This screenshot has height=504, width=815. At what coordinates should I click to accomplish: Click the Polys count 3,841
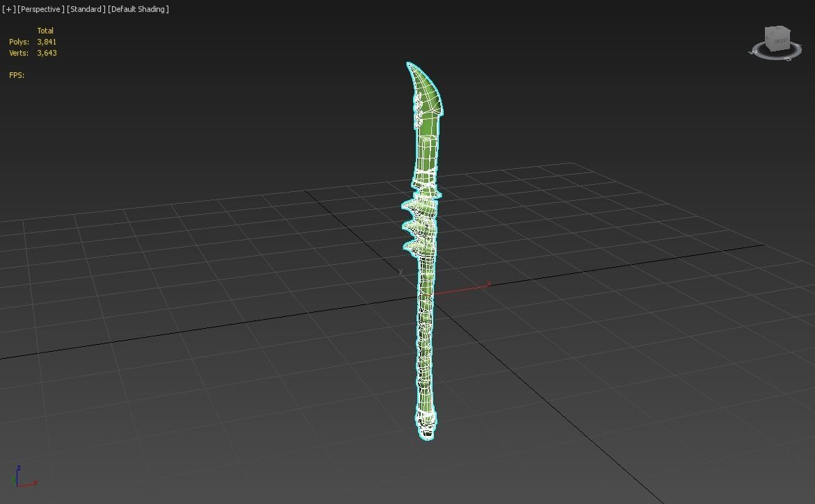coord(47,42)
